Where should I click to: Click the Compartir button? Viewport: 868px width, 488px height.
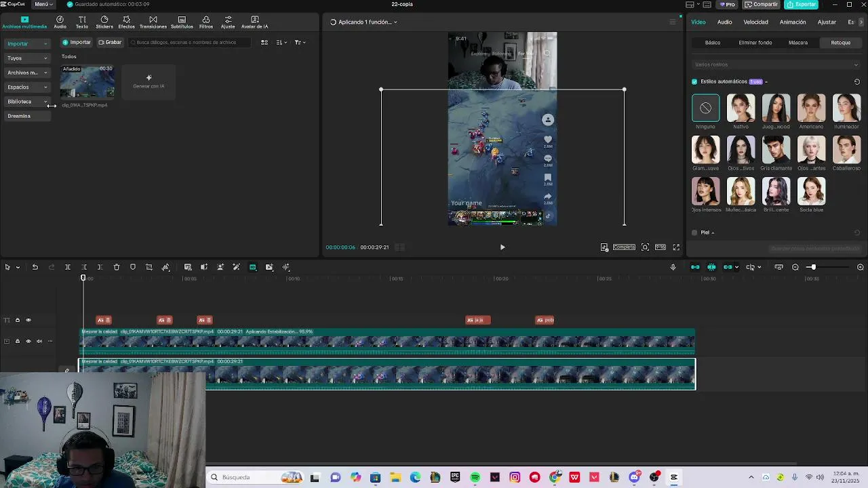click(x=761, y=4)
